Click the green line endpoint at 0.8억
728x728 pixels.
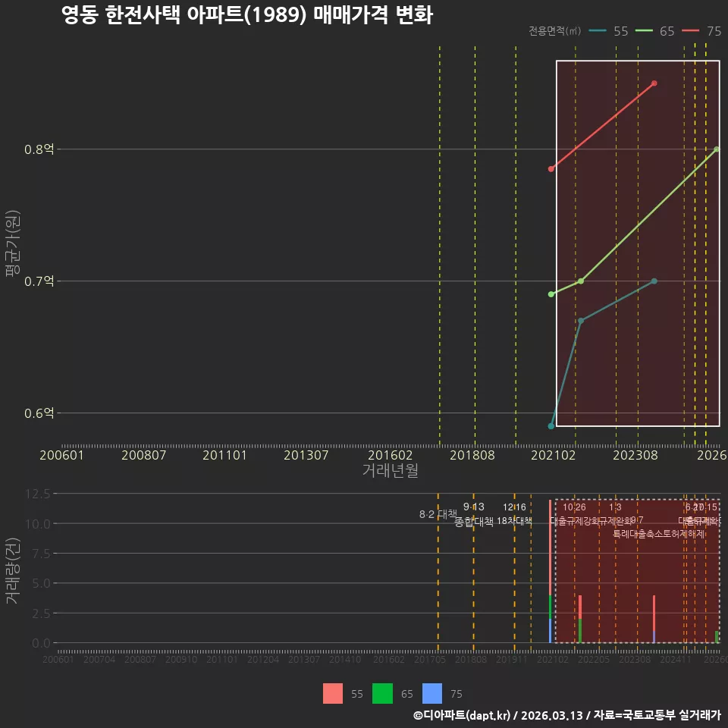pos(717,149)
